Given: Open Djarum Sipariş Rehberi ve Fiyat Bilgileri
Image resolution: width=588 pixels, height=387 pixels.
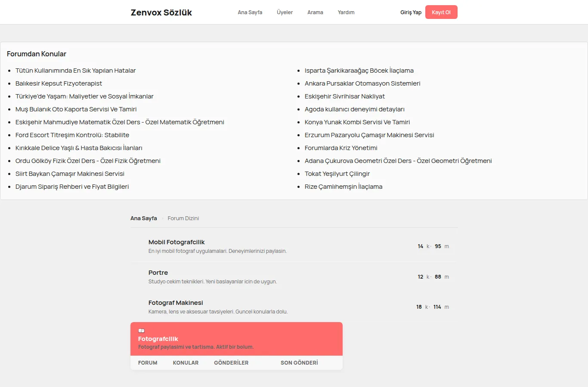Looking at the screenshot, I should (x=72, y=187).
